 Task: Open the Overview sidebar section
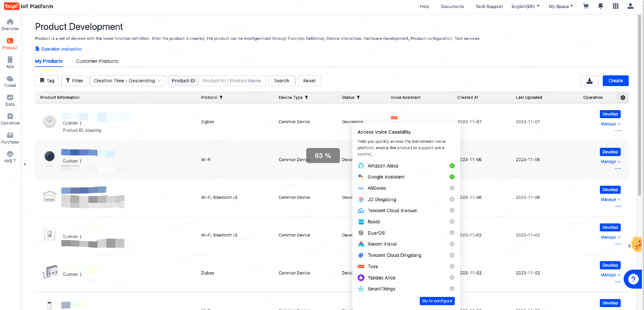coord(10,25)
